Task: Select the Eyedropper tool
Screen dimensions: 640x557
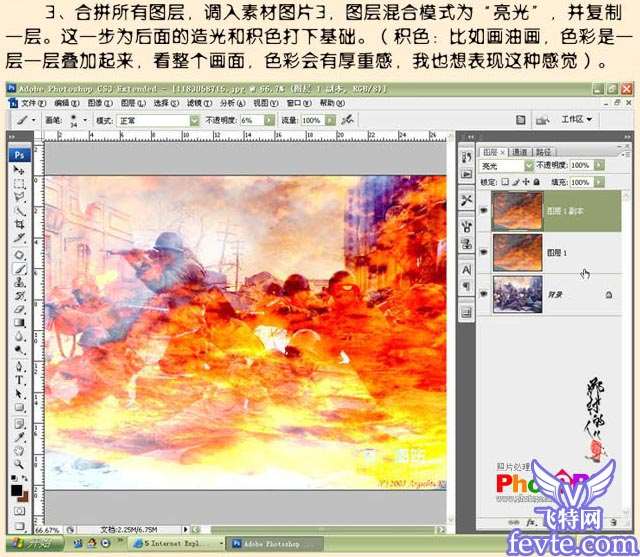Action: pos(19,437)
